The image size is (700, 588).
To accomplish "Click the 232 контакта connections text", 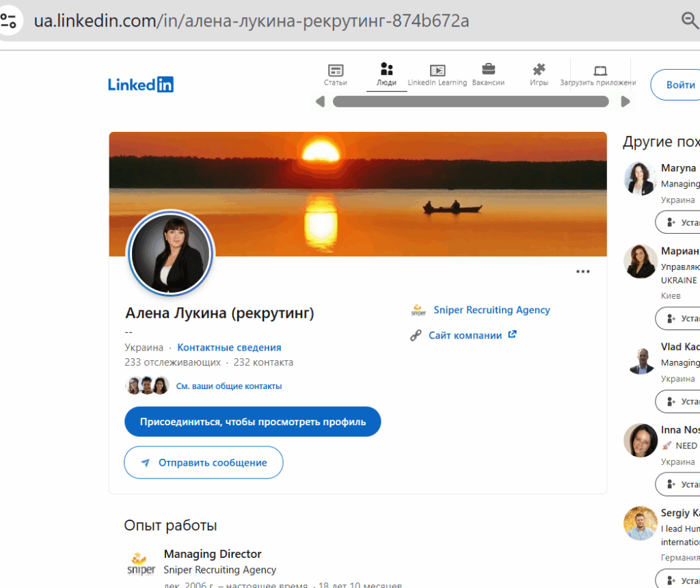I will pyautogui.click(x=263, y=362).
